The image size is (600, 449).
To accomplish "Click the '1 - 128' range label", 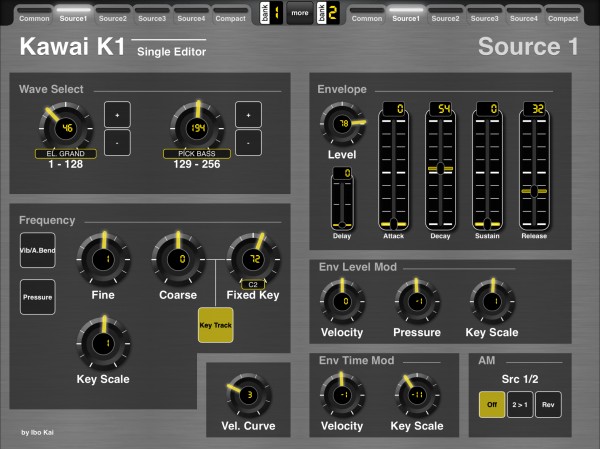I will (x=66, y=164).
